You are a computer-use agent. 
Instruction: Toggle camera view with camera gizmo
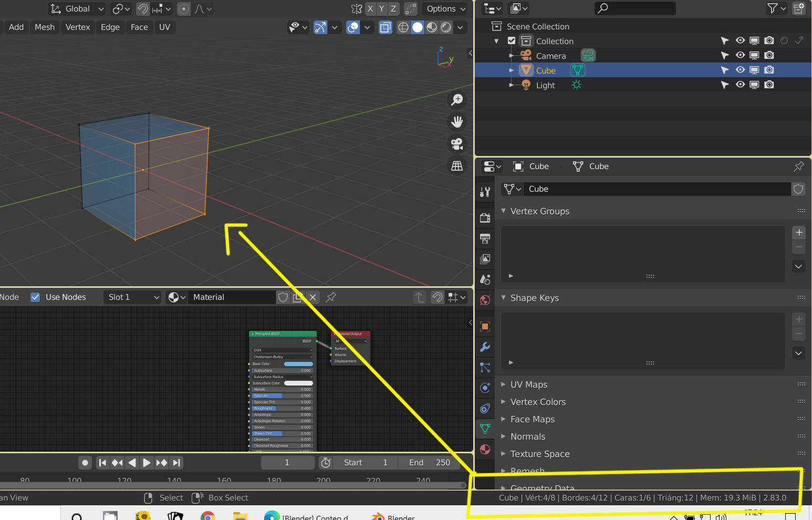(457, 143)
